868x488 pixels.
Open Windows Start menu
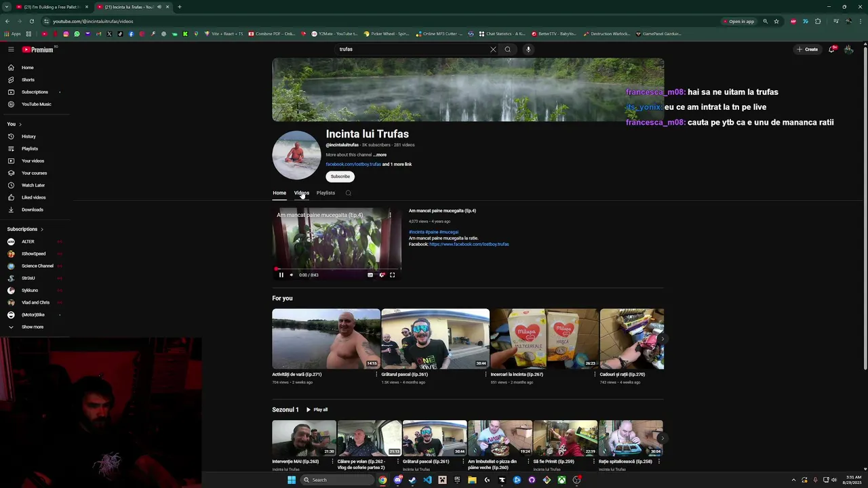click(x=291, y=480)
